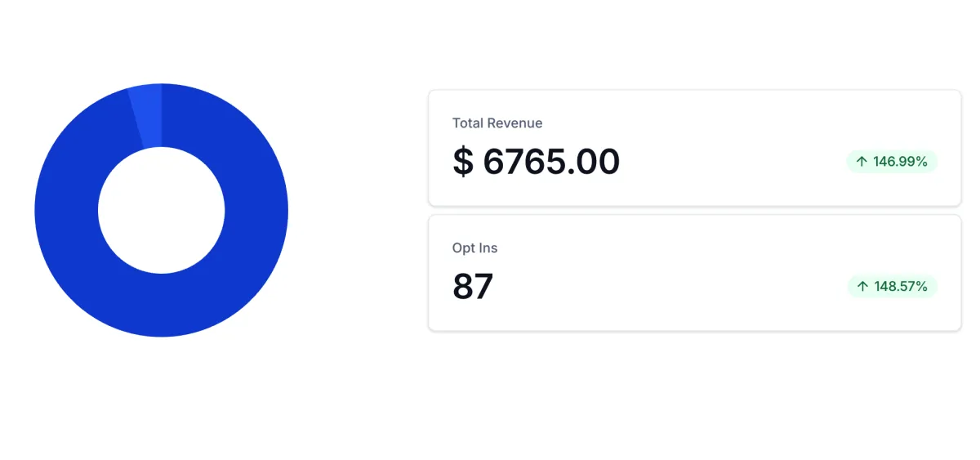Image resolution: width=980 pixels, height=460 pixels.
Task: Click the Opt Ins label
Action: [474, 248]
